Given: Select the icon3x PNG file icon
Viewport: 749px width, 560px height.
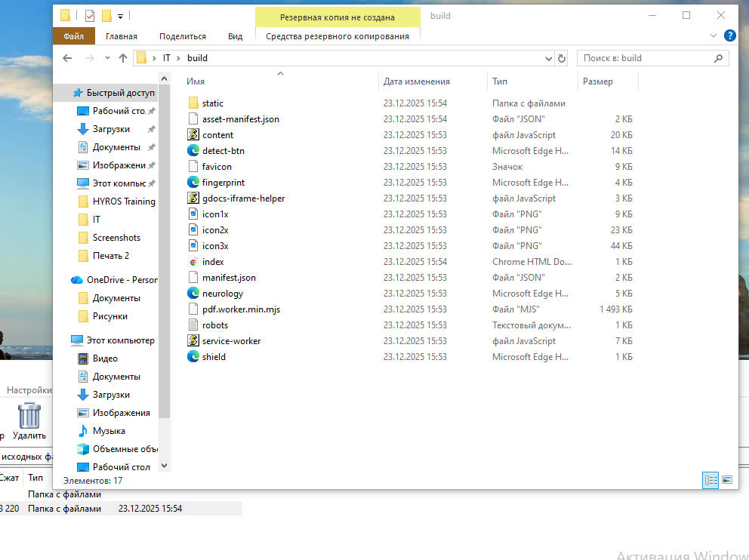Looking at the screenshot, I should tap(193, 245).
